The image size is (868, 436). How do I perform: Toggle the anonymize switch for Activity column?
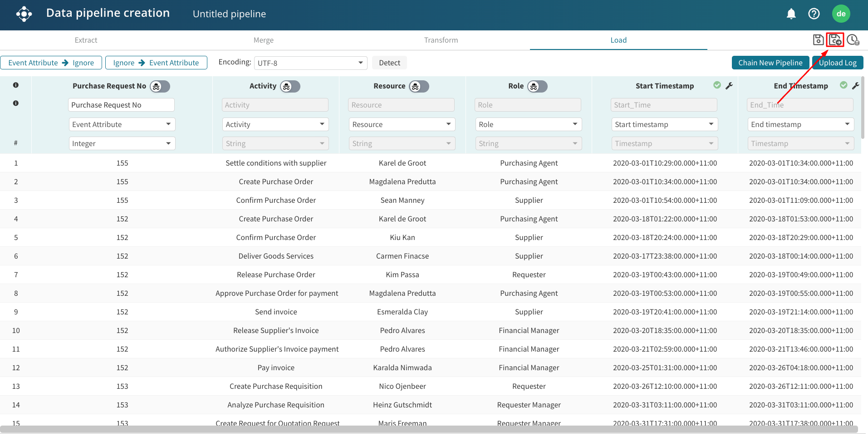pyautogui.click(x=290, y=86)
